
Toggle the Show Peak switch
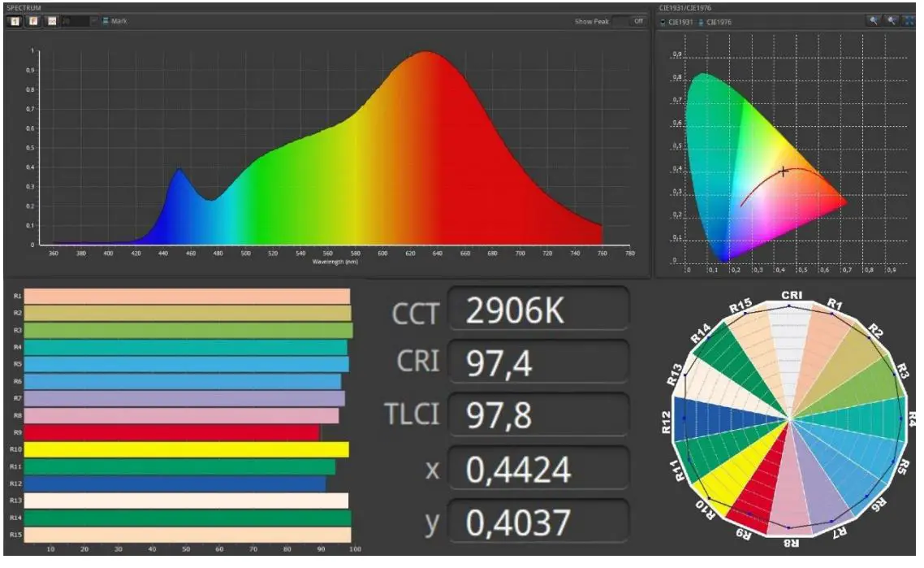630,21
